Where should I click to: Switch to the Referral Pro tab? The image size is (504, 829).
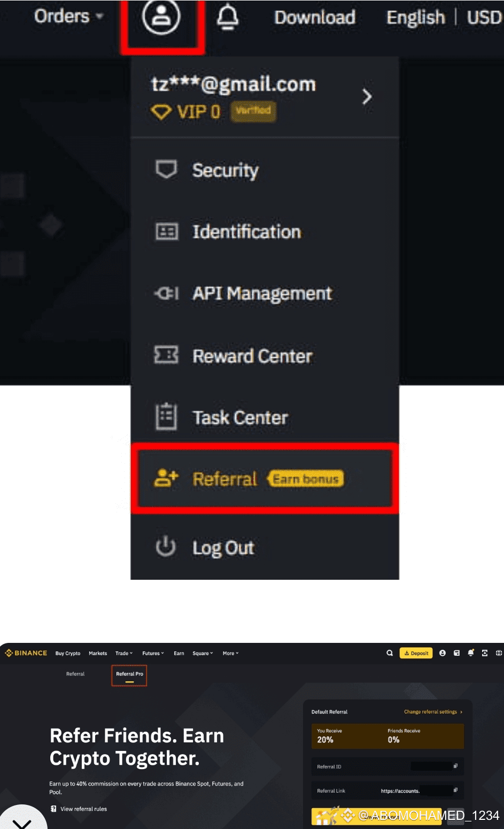point(129,675)
